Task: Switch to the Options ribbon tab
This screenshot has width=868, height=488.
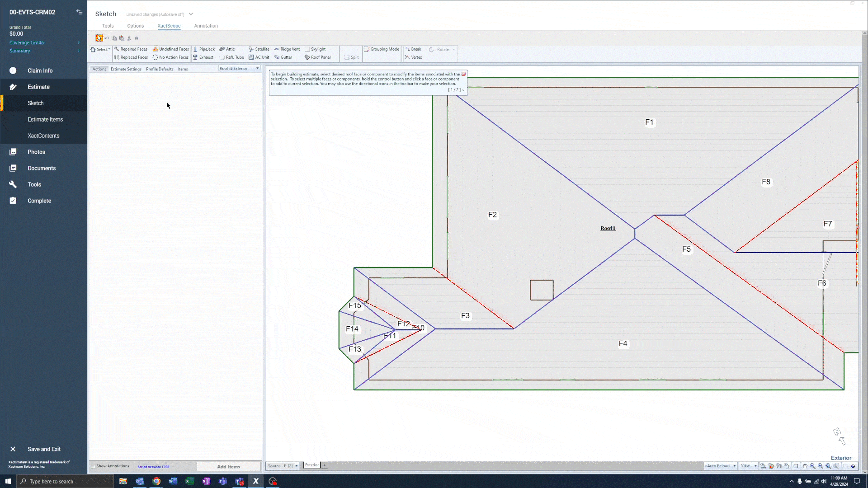Action: coord(136,26)
